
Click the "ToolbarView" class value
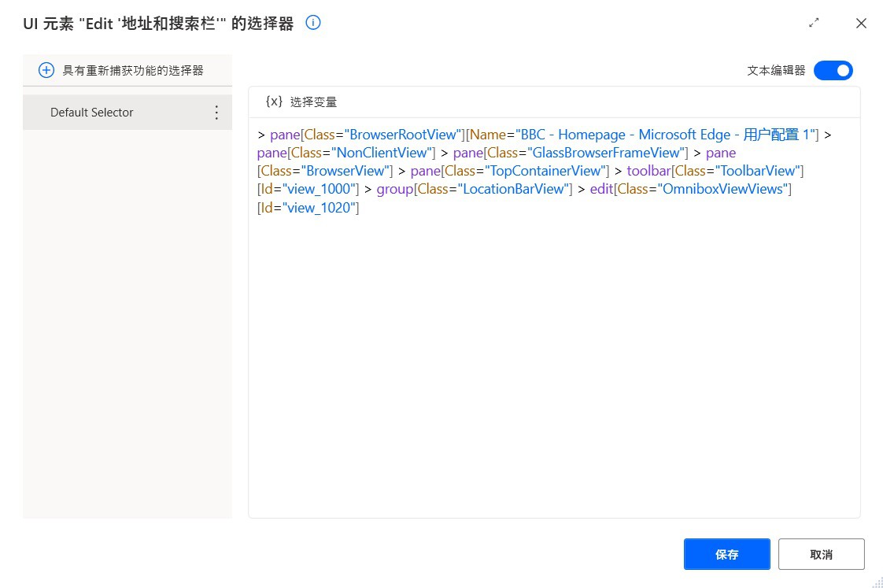click(757, 171)
